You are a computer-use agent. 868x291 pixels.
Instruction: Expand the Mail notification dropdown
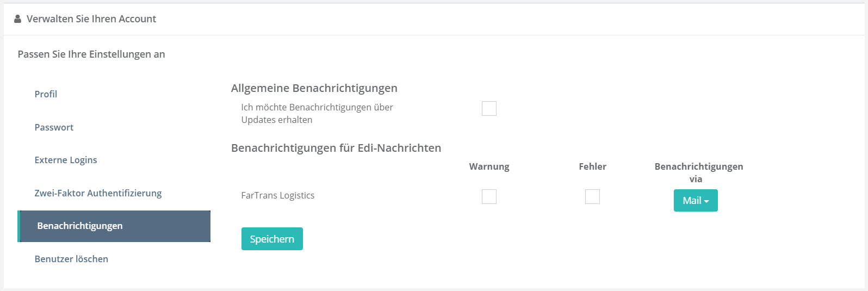pyautogui.click(x=696, y=200)
